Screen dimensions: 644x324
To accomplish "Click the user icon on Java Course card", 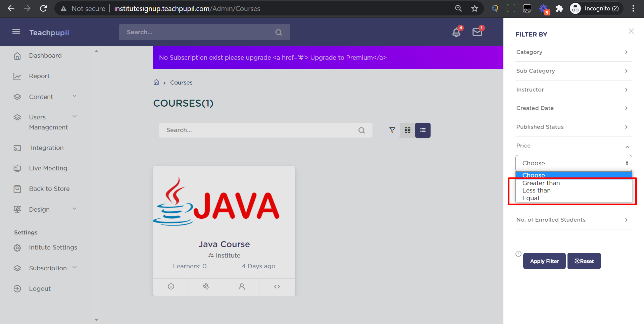I will (x=242, y=286).
